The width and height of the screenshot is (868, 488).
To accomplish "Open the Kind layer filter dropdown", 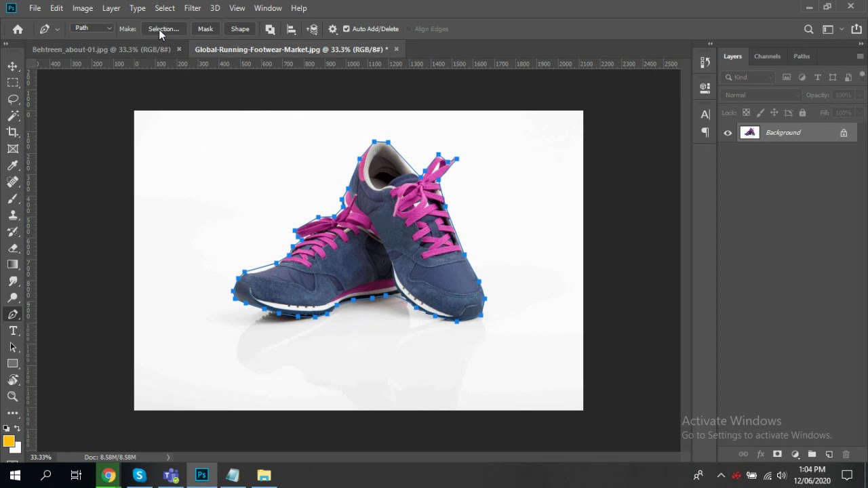I will (749, 77).
